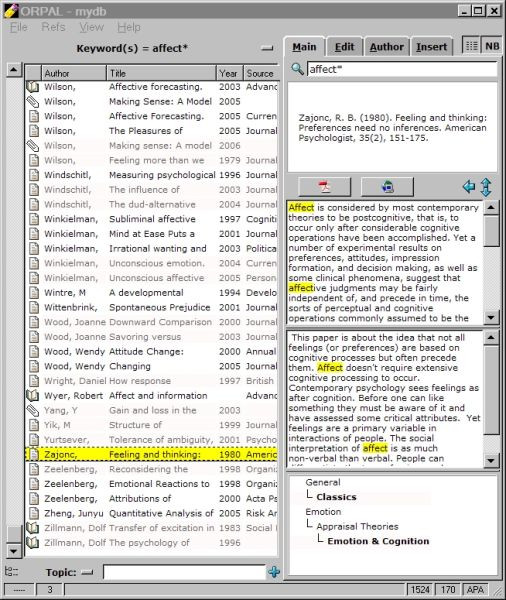Viewport: 506px width, 600px height.
Task: Switch to grid list view icon
Action: tap(472, 46)
